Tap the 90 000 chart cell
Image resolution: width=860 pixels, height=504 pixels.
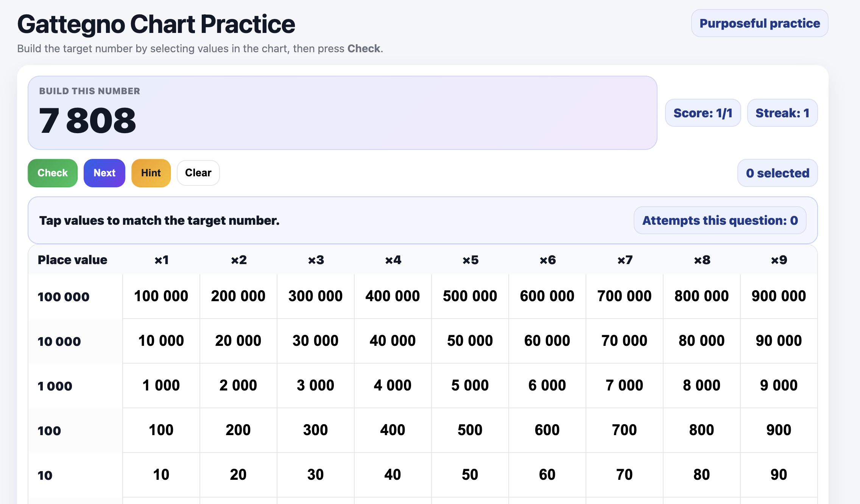779,341
